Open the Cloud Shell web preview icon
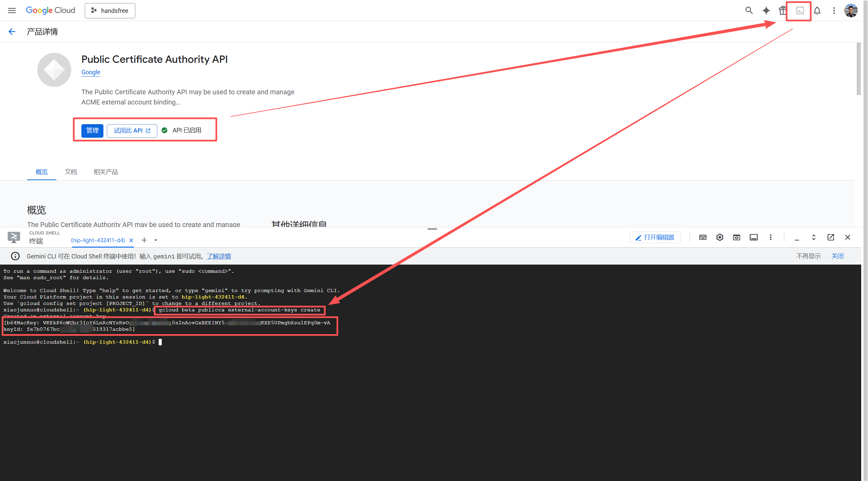This screenshot has height=481, width=868. (736, 237)
